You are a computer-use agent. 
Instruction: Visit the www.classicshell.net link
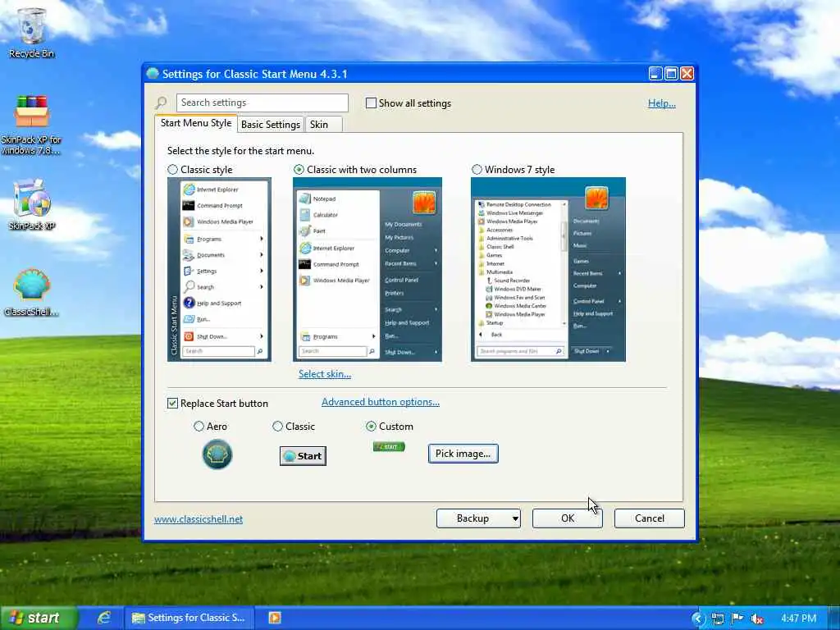click(199, 519)
